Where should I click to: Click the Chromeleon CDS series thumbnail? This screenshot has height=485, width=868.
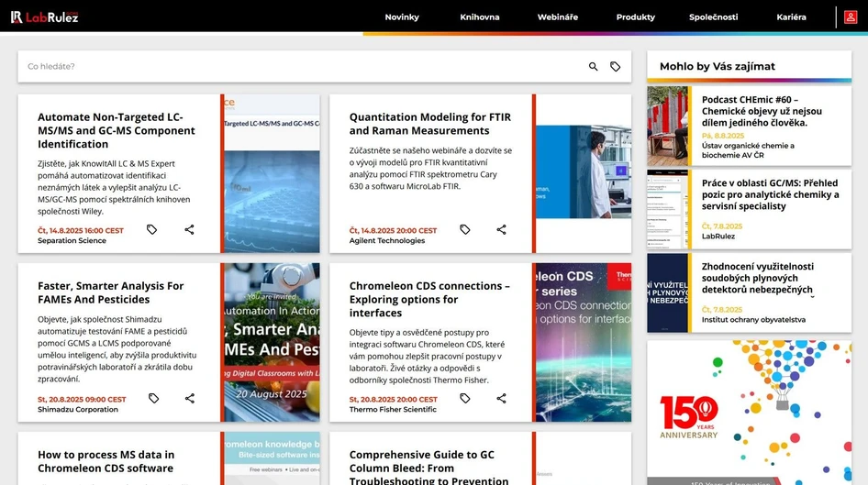click(584, 342)
